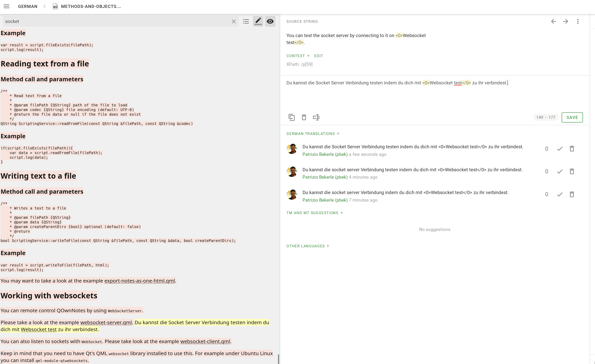Select 'You can remote control QOwnNotes' sentence
The image size is (595, 364).
coord(72,311)
